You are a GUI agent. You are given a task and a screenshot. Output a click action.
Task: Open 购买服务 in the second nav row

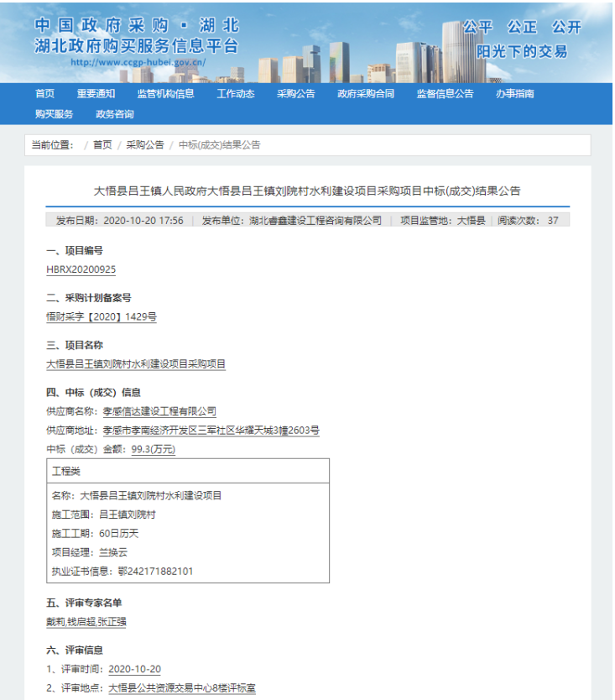click(54, 114)
